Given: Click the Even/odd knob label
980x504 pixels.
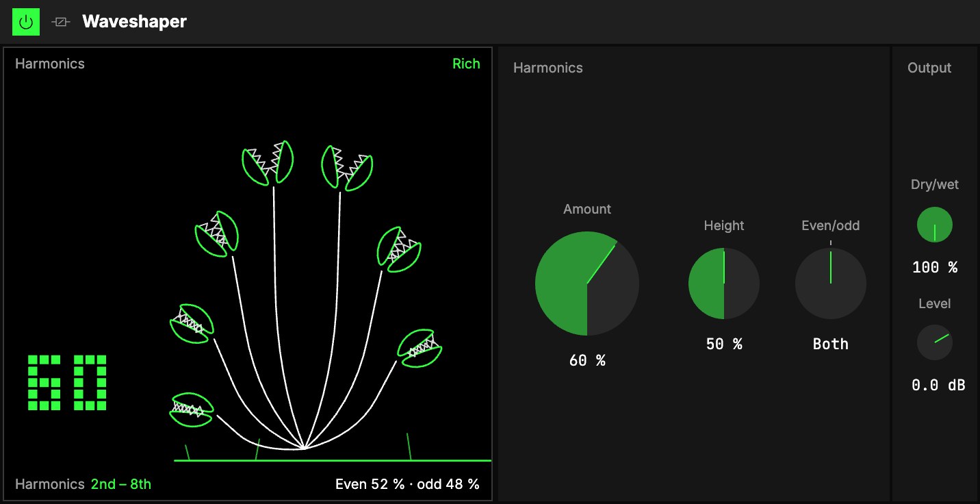Looking at the screenshot, I should [831, 225].
